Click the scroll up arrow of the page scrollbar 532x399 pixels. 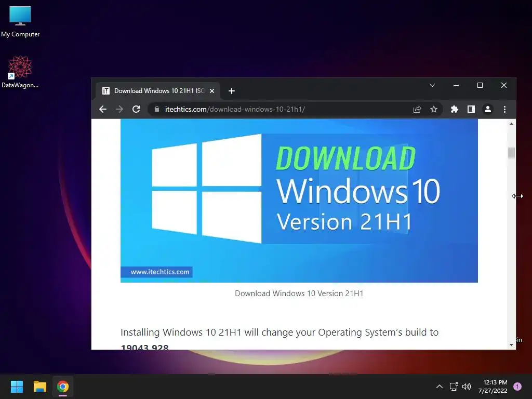(511, 124)
